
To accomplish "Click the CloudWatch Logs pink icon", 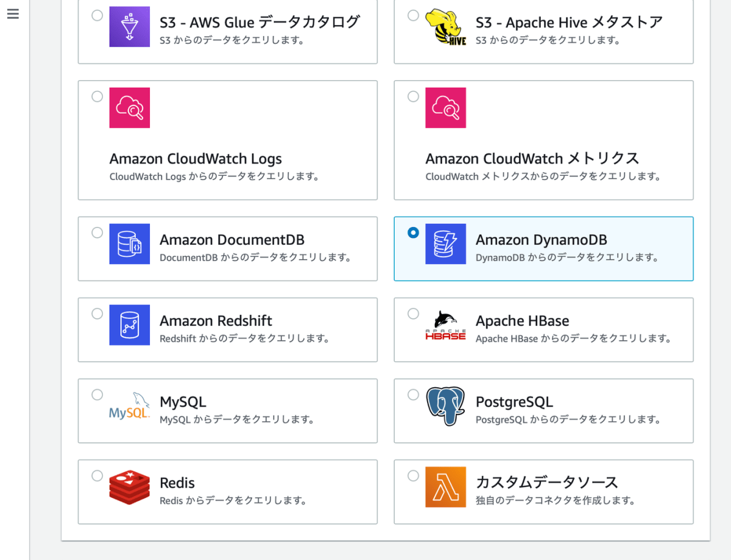I will click(x=130, y=108).
